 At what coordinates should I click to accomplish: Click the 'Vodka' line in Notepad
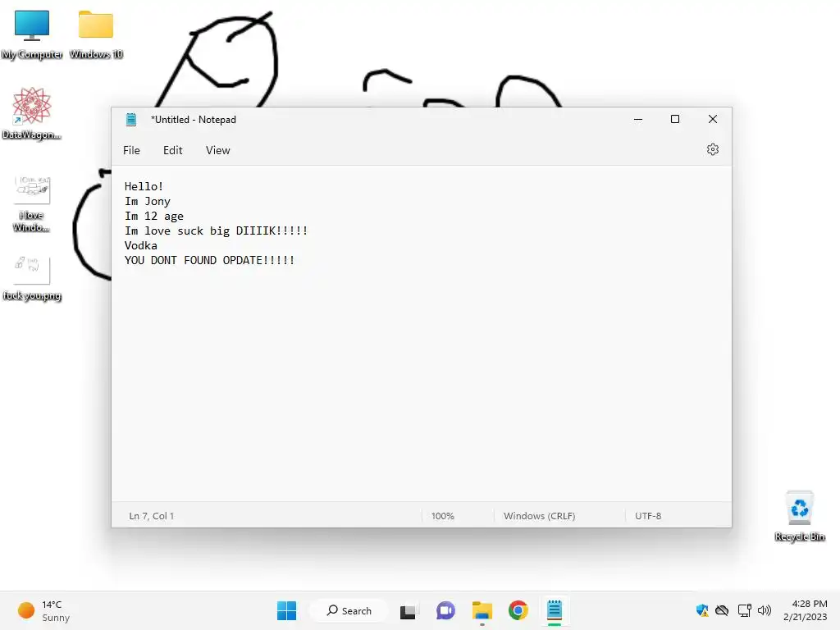(x=141, y=245)
